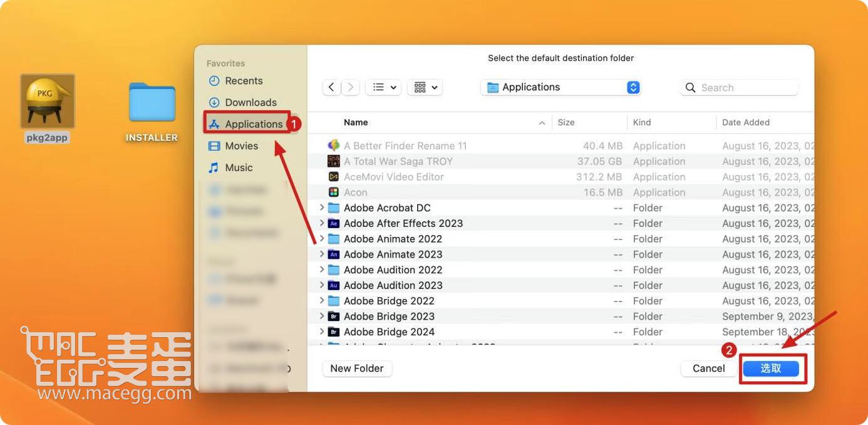868x425 pixels.
Task: Open Movies in the Favorites sidebar
Action: click(233, 146)
